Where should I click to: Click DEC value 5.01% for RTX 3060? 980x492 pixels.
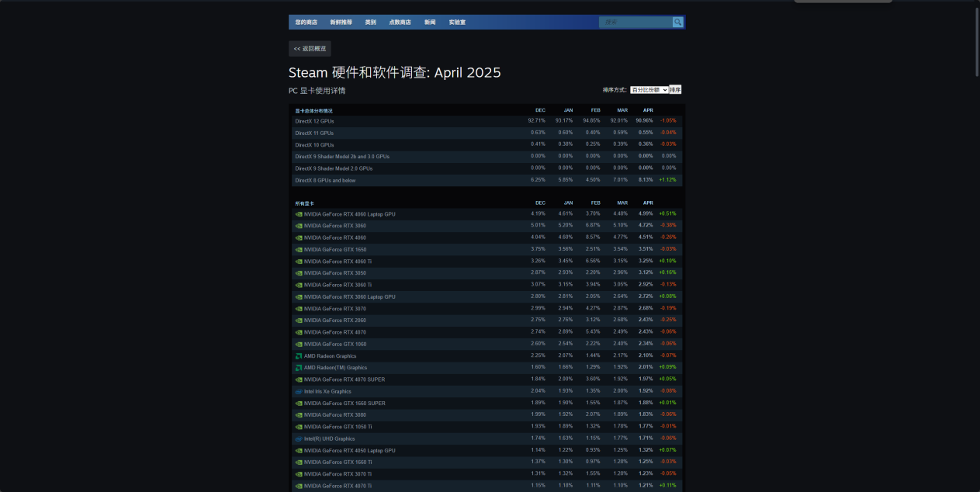pyautogui.click(x=538, y=226)
